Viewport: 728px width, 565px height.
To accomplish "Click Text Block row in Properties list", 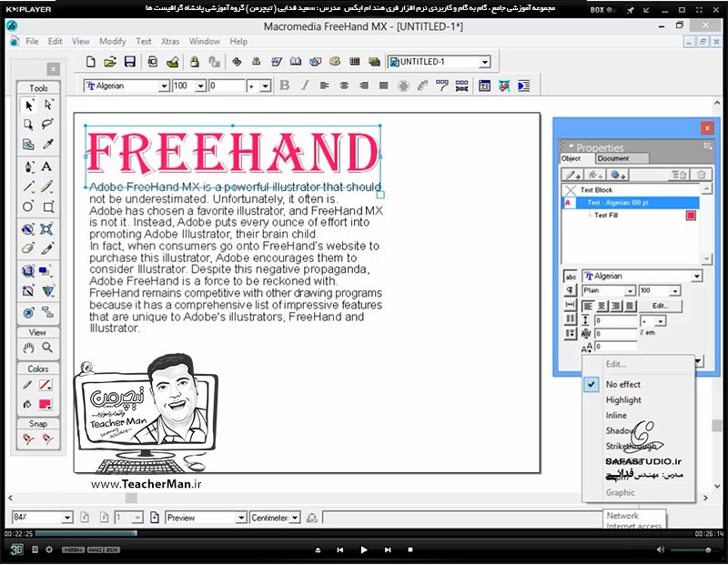I will tap(630, 190).
